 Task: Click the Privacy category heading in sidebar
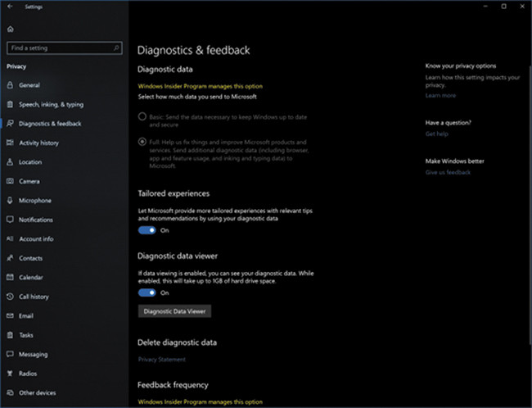pyautogui.click(x=16, y=66)
